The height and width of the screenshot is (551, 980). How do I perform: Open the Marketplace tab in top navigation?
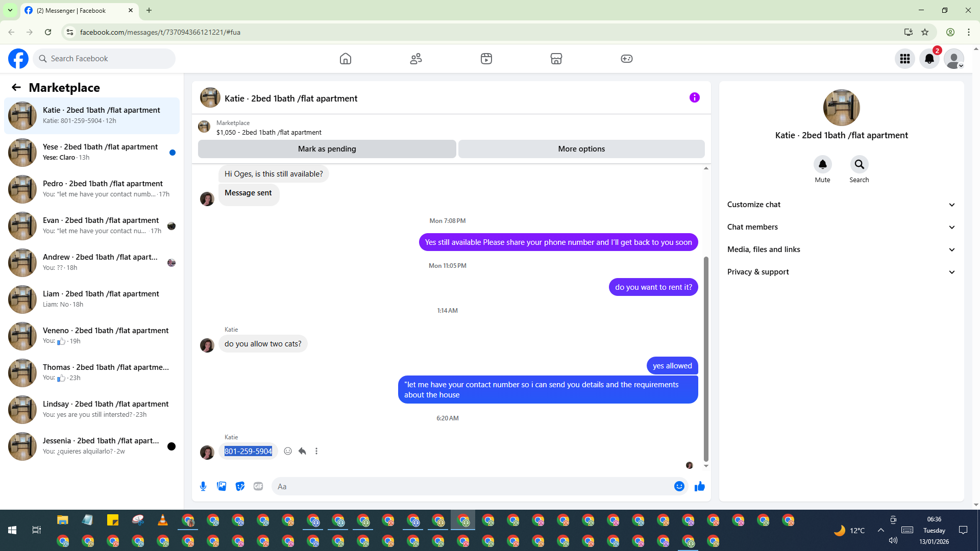(x=556, y=59)
